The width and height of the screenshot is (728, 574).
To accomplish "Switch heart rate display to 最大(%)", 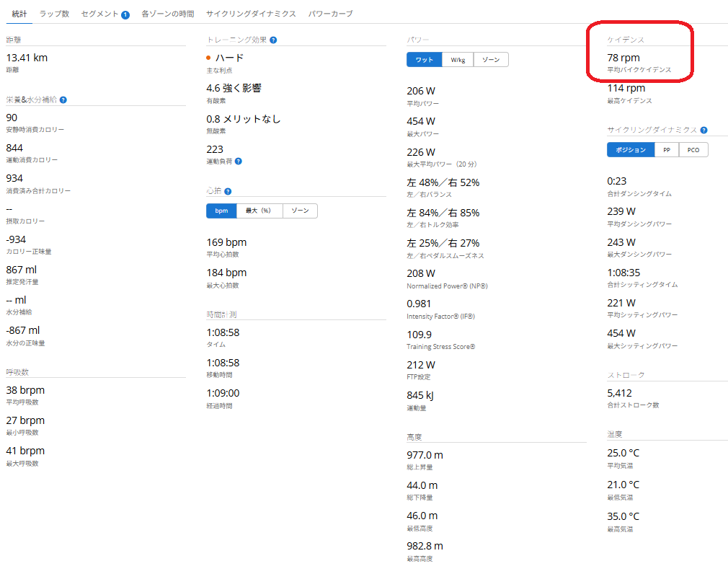I will click(259, 211).
